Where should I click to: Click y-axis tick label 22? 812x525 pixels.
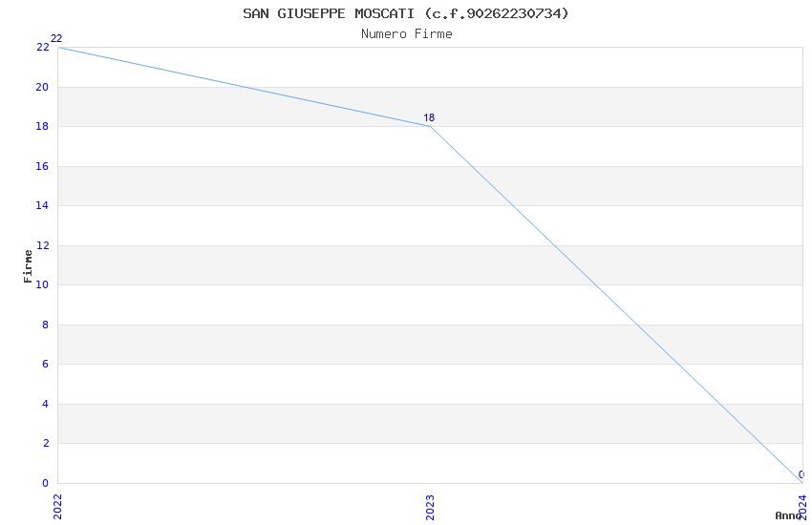pos(42,47)
